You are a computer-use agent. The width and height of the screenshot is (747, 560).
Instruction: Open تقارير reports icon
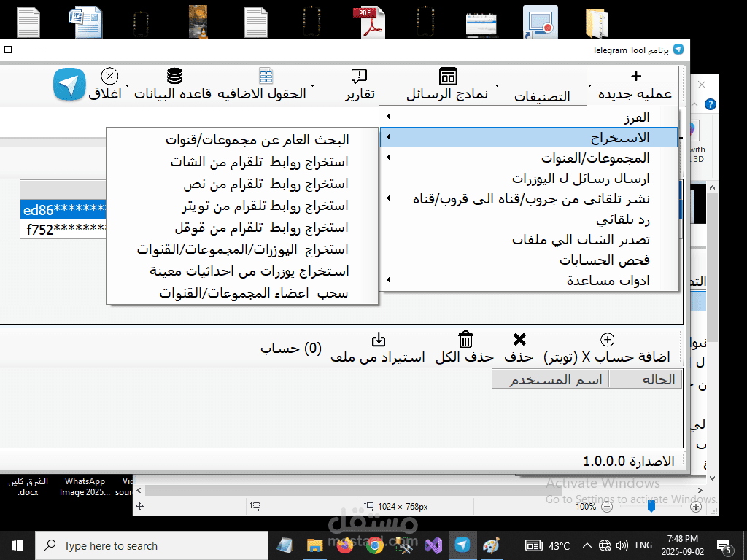tap(359, 76)
